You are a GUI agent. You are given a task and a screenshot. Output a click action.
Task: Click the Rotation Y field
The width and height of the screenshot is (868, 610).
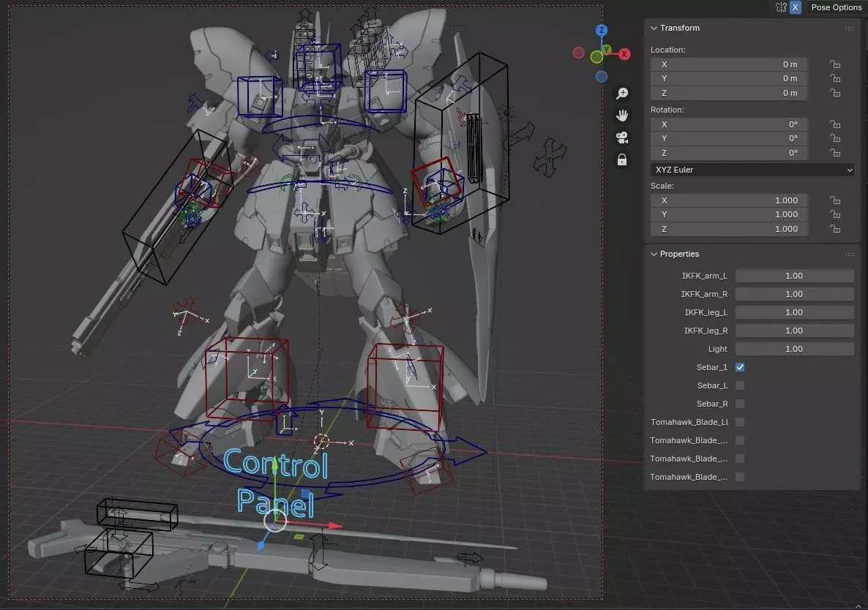click(x=728, y=138)
